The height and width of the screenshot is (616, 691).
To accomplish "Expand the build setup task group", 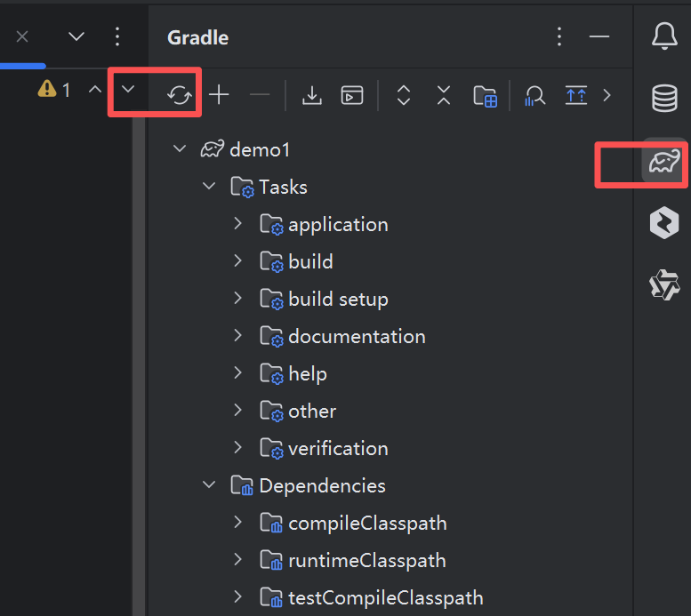I will (238, 298).
